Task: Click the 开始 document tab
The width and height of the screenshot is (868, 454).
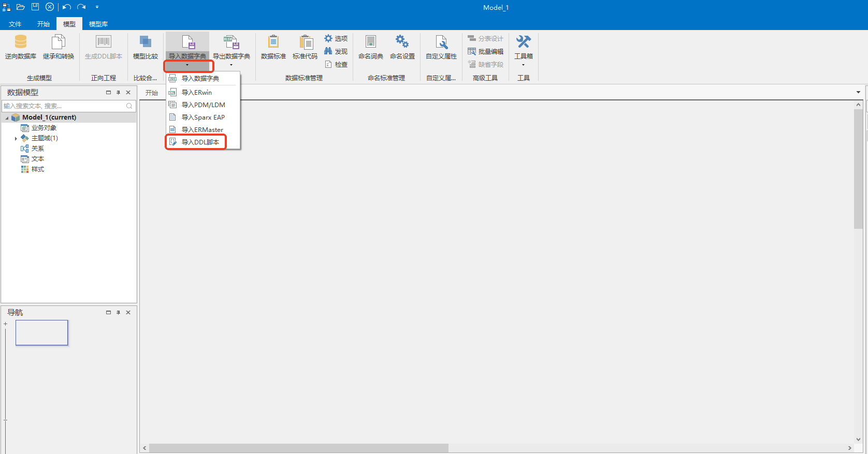Action: click(152, 93)
